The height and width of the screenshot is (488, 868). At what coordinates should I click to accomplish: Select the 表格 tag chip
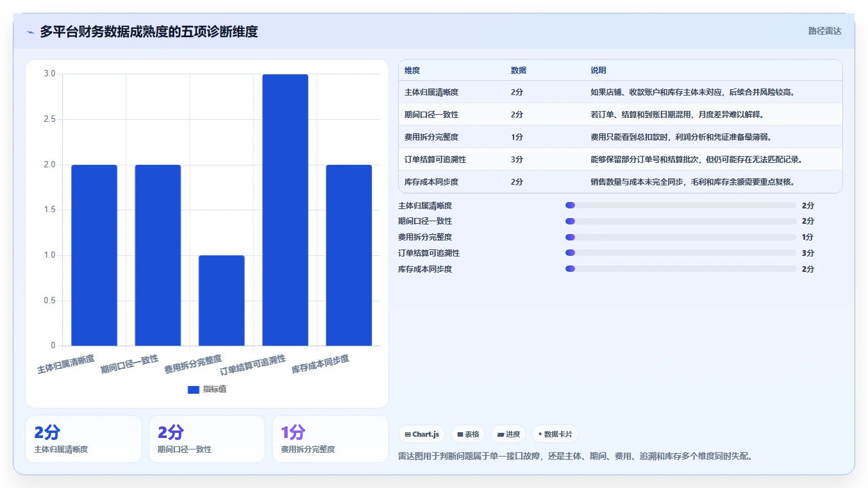click(x=469, y=434)
